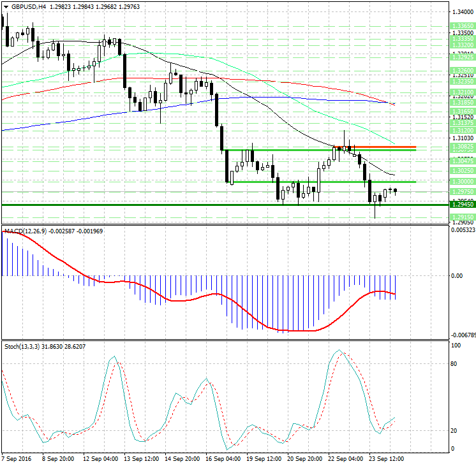476x466 pixels.
Task: Select the MACD 0.00 axis label
Action: click(457, 276)
